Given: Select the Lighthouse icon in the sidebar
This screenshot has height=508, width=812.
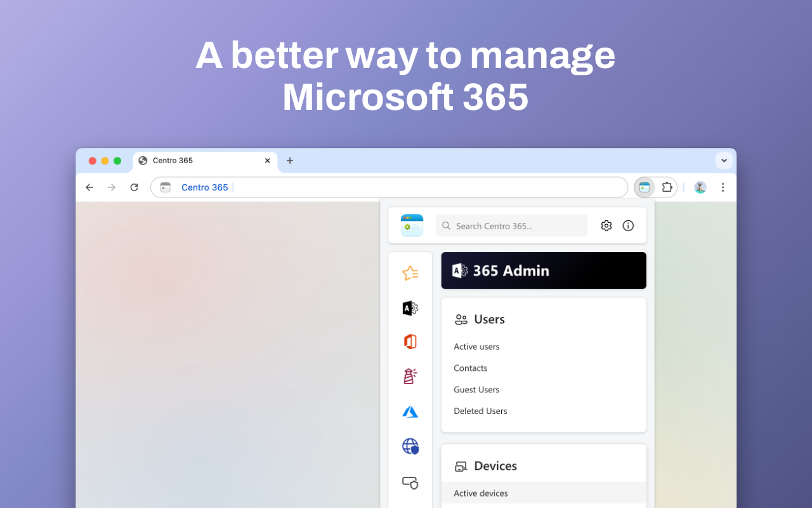Looking at the screenshot, I should pos(410,376).
